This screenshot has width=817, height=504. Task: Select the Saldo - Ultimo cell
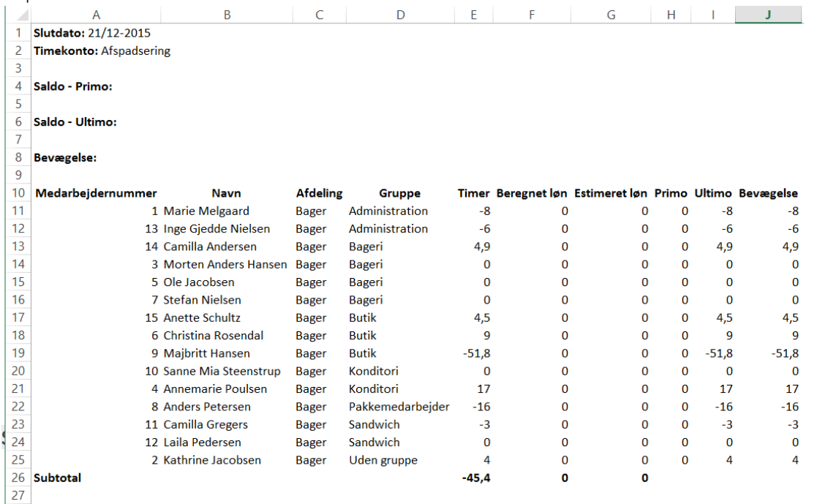75,122
